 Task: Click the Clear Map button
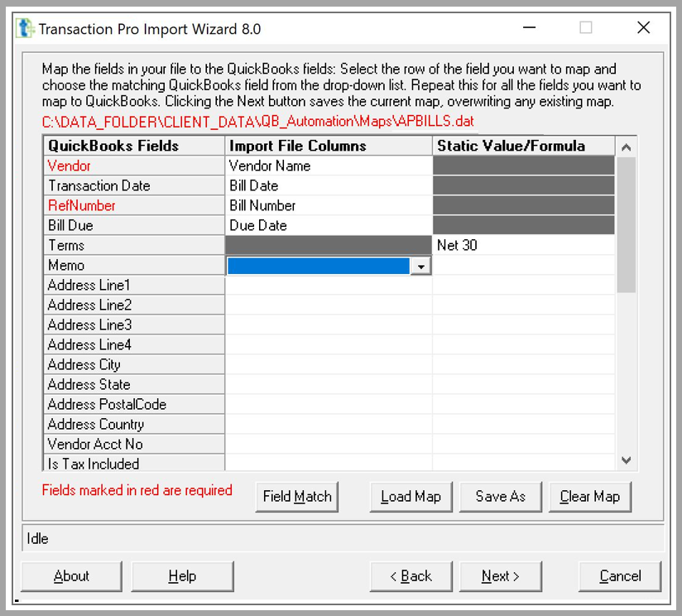(x=590, y=497)
